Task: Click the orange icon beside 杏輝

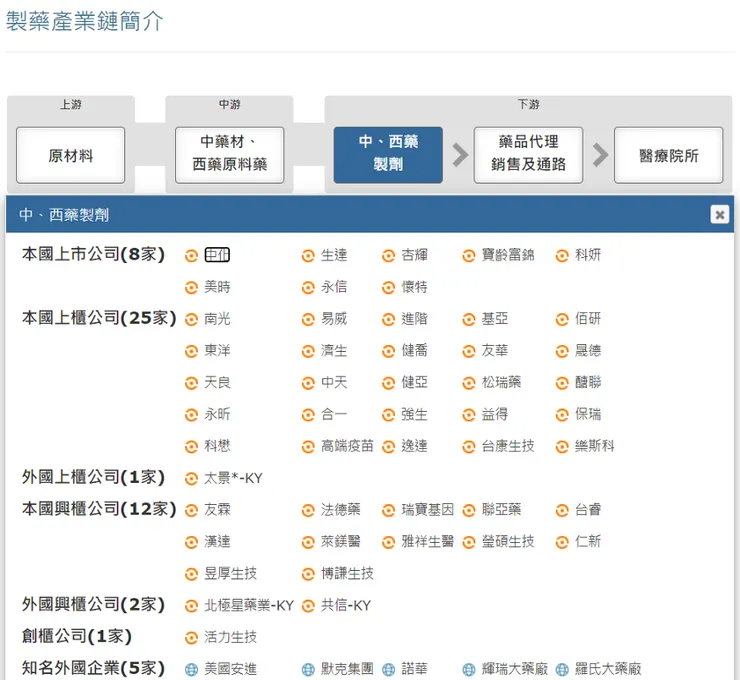Action: pos(388,256)
